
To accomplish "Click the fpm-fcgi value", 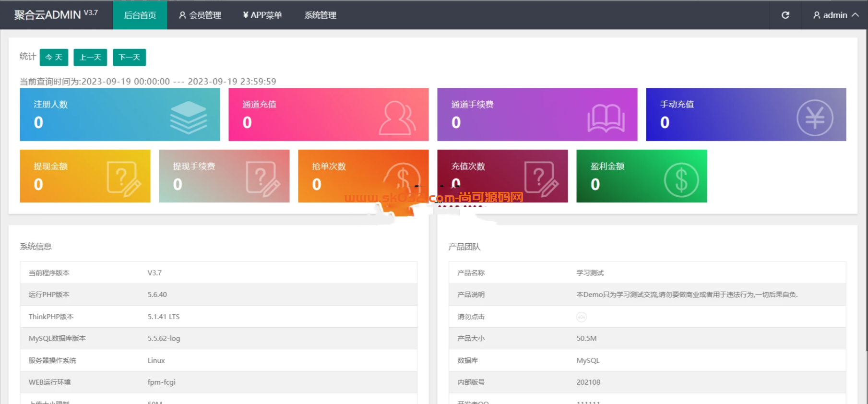I will point(161,382).
